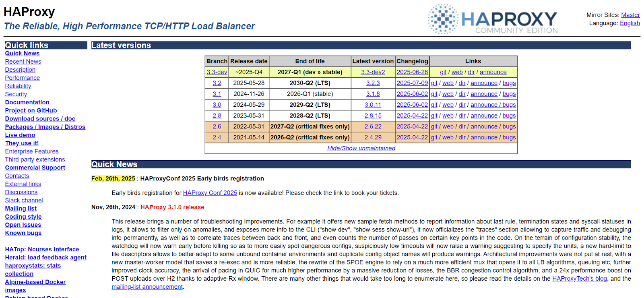Click the HAProxy Community Edition logo

point(493,19)
